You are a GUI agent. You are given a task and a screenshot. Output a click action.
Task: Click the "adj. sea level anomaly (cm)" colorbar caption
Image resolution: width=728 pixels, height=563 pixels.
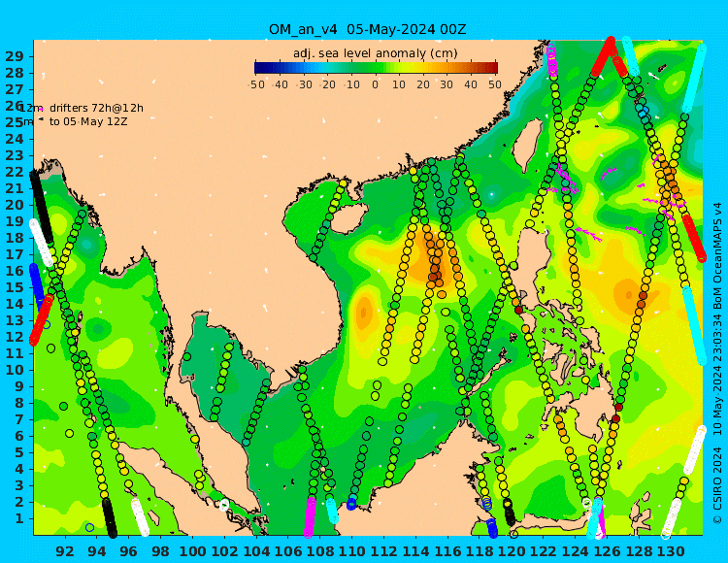coord(375,53)
